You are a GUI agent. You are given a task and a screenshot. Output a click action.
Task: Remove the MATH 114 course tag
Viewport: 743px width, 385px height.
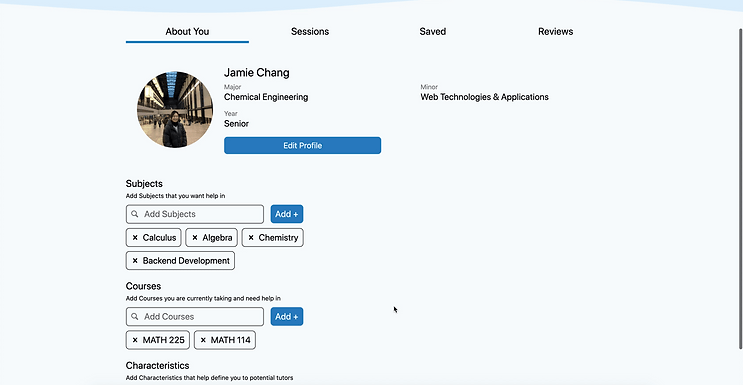[x=203, y=340]
